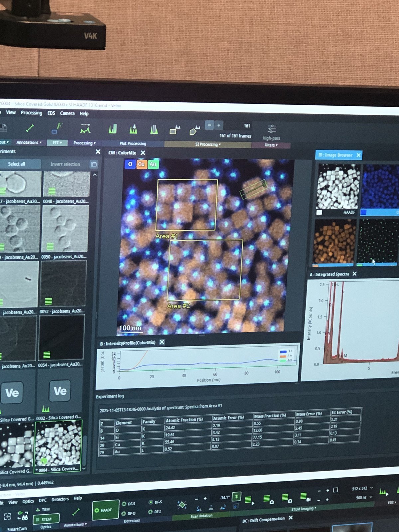Viewport: 399px width, 532px height.
Task: Switch optics to STEM mode
Action: 46,519
